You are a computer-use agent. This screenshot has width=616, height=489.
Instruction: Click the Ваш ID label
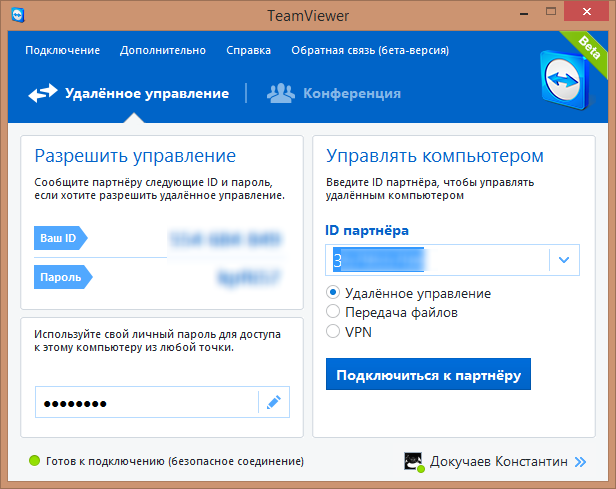click(60, 238)
